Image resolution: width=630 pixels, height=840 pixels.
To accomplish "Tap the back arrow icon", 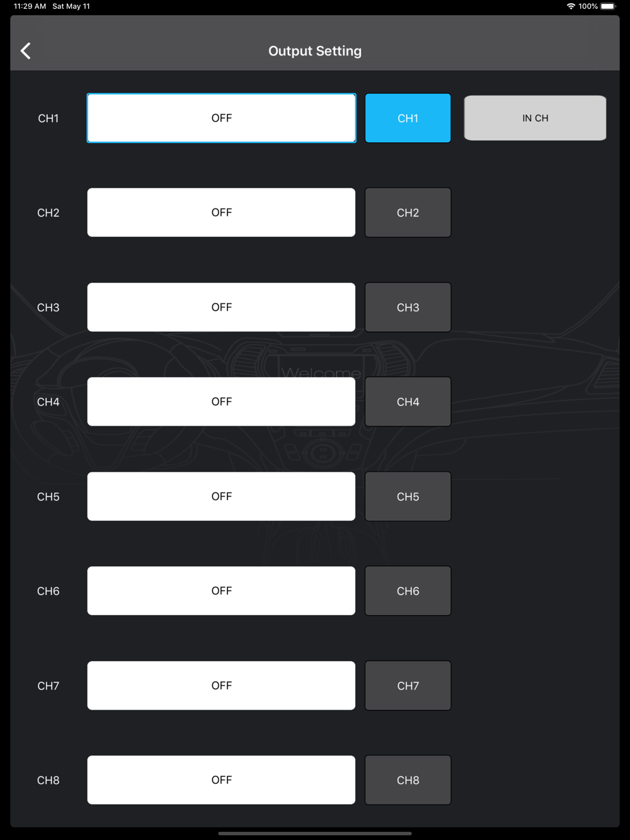I will click(26, 51).
